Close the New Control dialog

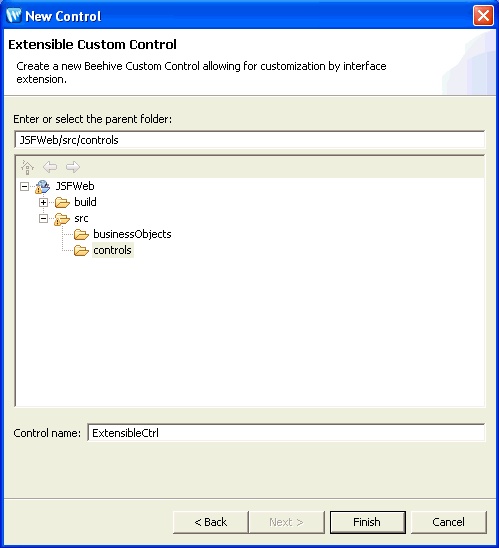(483, 15)
